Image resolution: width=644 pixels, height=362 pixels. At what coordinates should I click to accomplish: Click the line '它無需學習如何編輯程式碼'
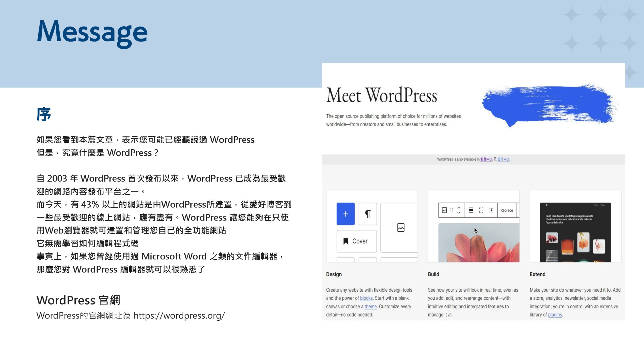point(88,243)
